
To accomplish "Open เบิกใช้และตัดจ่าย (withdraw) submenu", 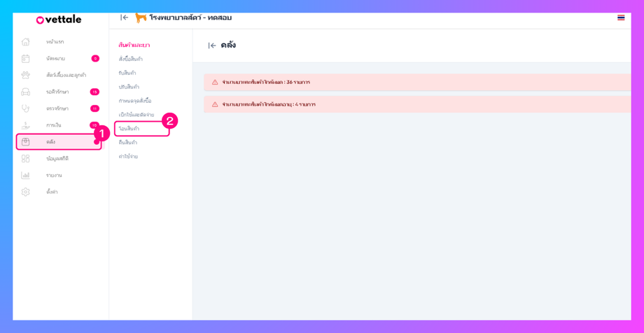I will coord(136,115).
